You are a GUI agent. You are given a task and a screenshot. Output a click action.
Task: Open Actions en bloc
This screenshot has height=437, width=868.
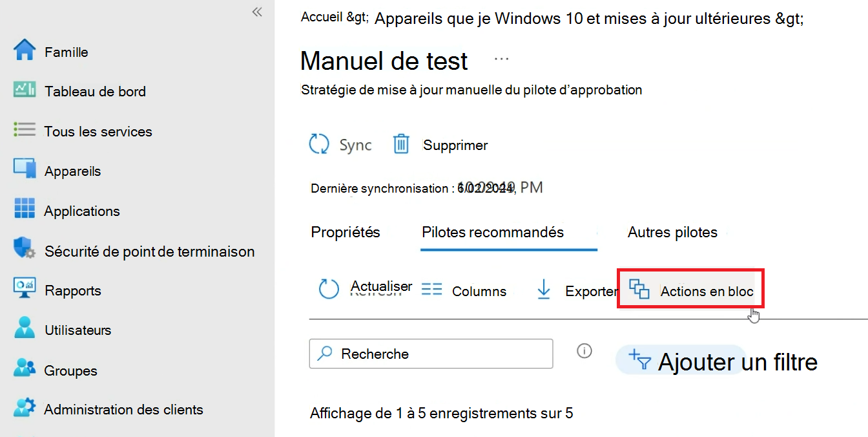[691, 291]
